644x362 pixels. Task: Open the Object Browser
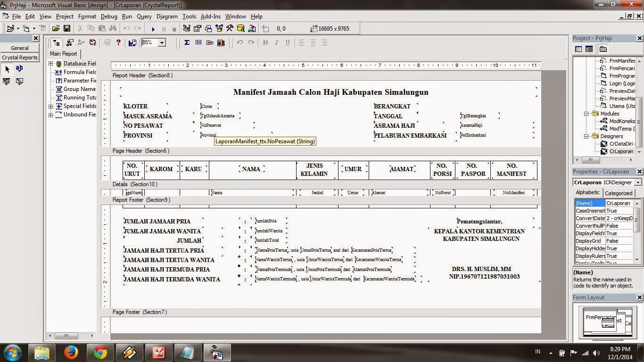point(219,29)
